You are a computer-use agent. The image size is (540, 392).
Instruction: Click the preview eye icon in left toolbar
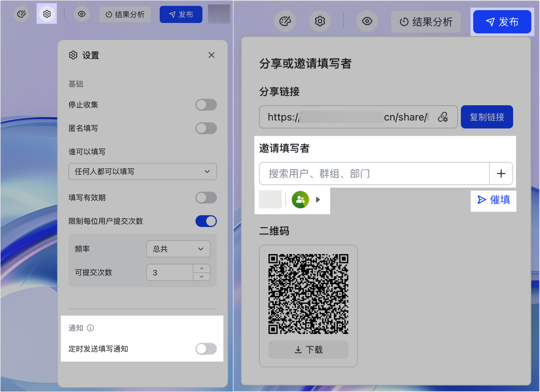(82, 14)
